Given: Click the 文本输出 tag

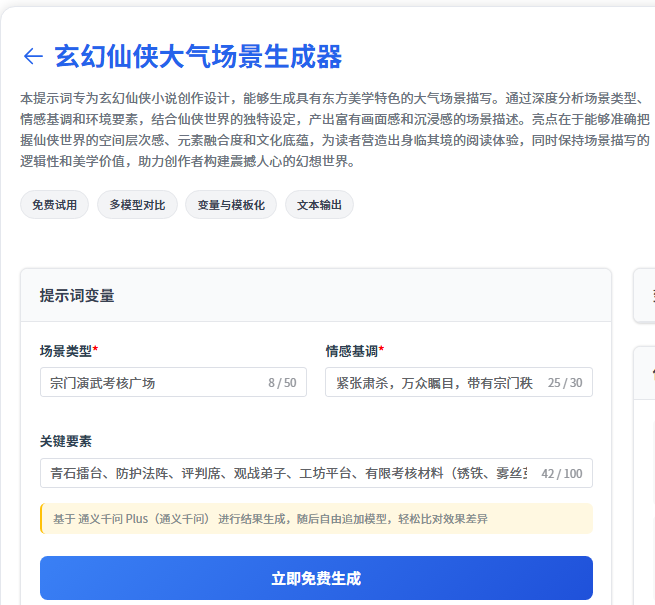Looking at the screenshot, I should click(x=319, y=205).
